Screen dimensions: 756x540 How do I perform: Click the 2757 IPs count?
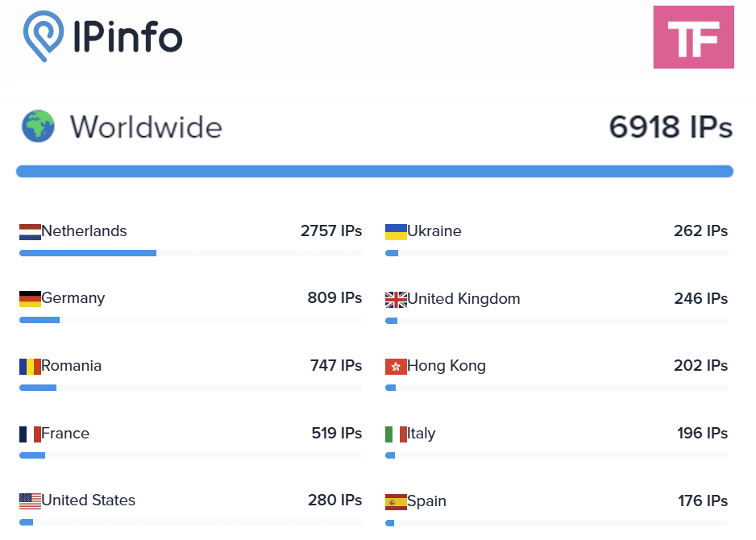tap(331, 231)
